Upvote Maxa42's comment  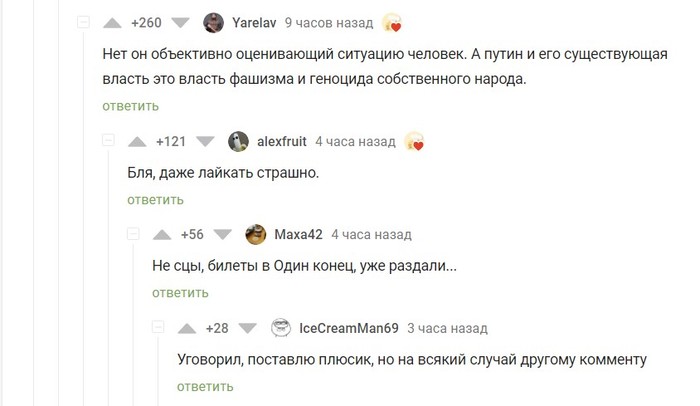[163, 235]
